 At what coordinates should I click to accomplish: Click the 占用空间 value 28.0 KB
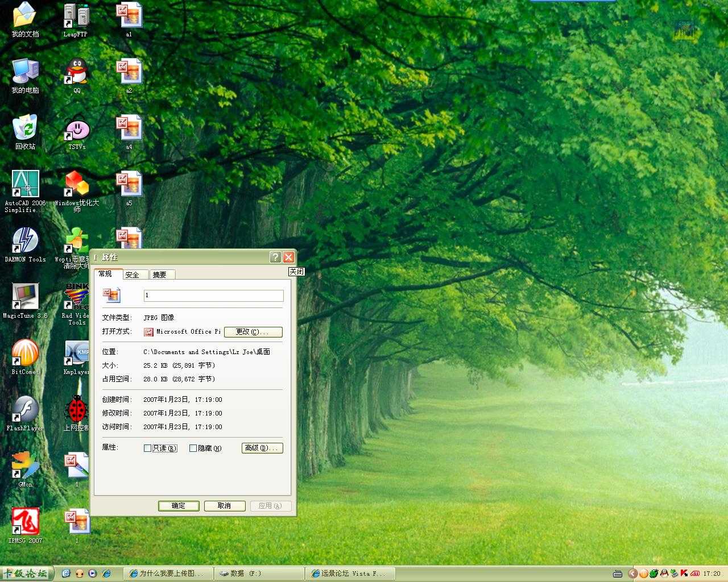tap(179, 379)
